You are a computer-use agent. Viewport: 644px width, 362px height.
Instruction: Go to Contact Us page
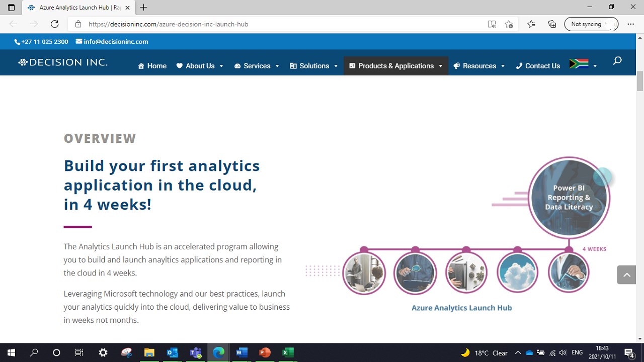[538, 66]
